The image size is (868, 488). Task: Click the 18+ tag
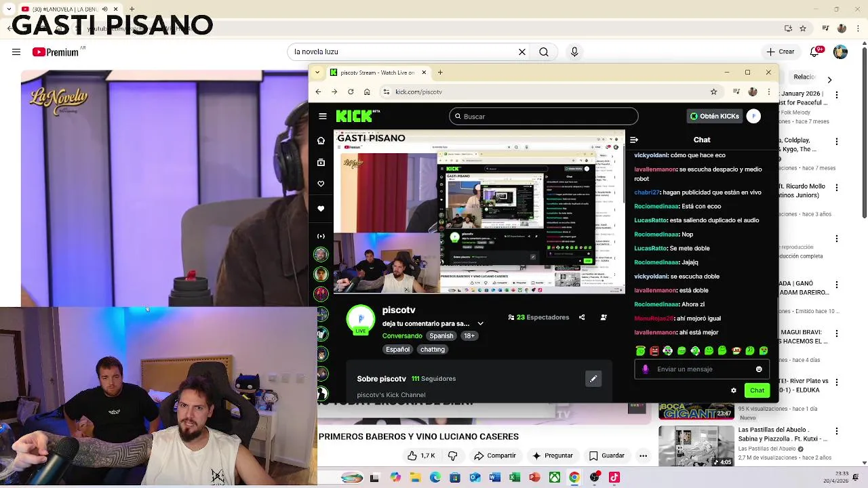pyautogui.click(x=469, y=336)
